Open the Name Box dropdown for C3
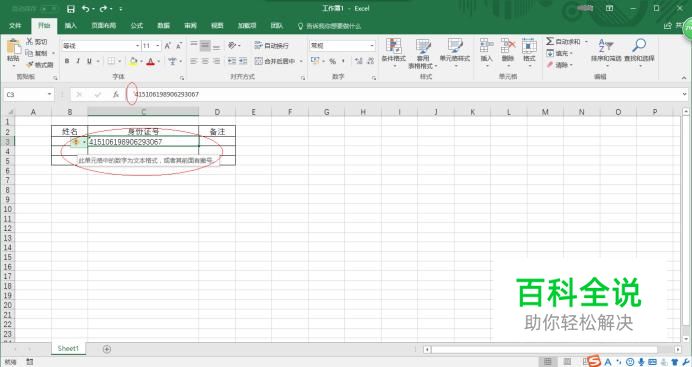The width and height of the screenshot is (692, 367). 49,94
